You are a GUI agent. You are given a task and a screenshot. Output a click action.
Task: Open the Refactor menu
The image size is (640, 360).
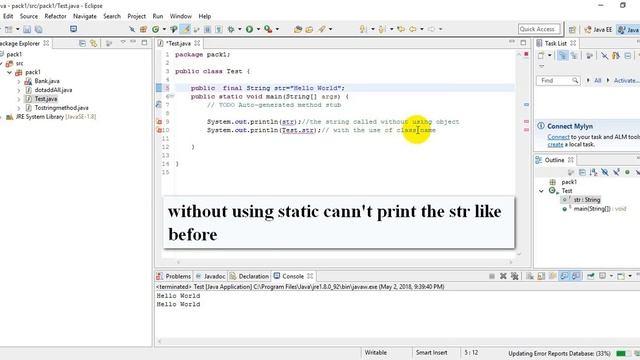pos(55,16)
